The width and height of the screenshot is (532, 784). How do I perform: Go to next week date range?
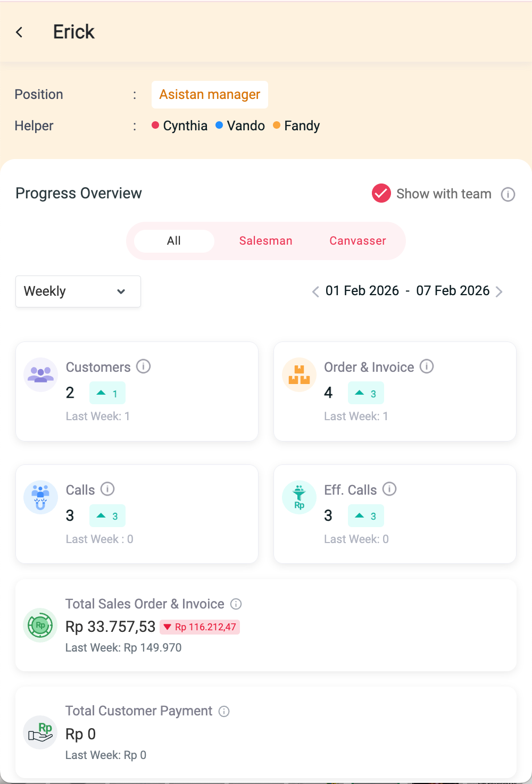(499, 291)
